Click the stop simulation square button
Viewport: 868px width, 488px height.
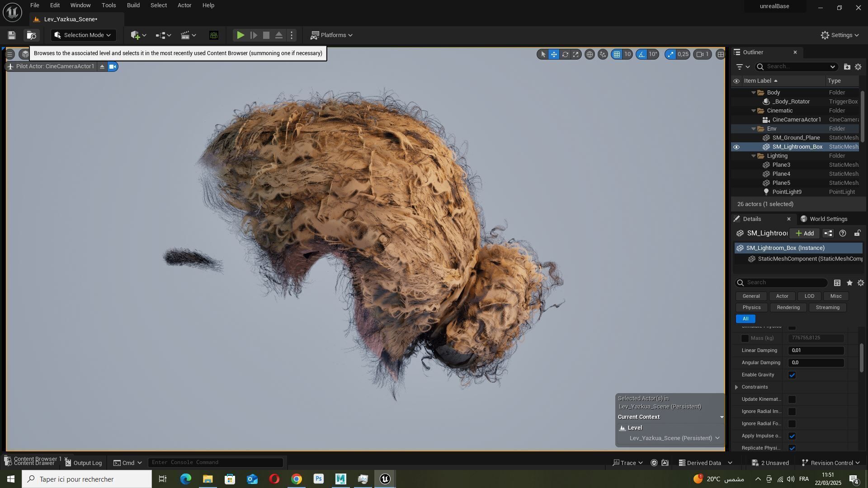click(266, 35)
